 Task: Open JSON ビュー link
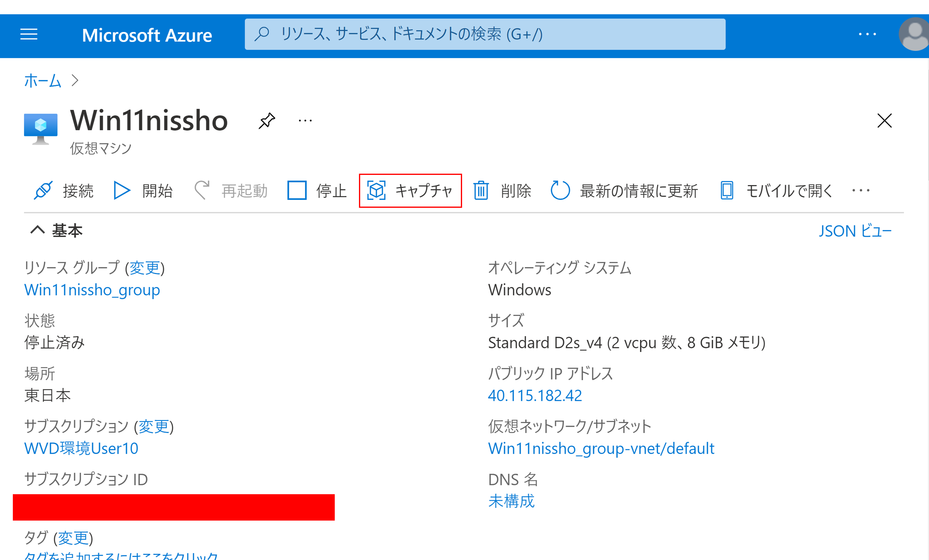855,231
